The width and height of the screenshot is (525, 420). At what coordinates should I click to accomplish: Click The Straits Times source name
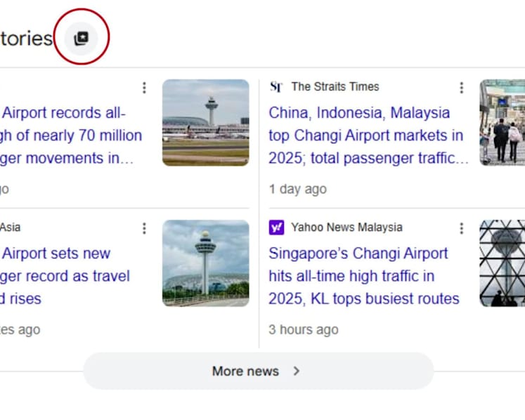pos(335,86)
